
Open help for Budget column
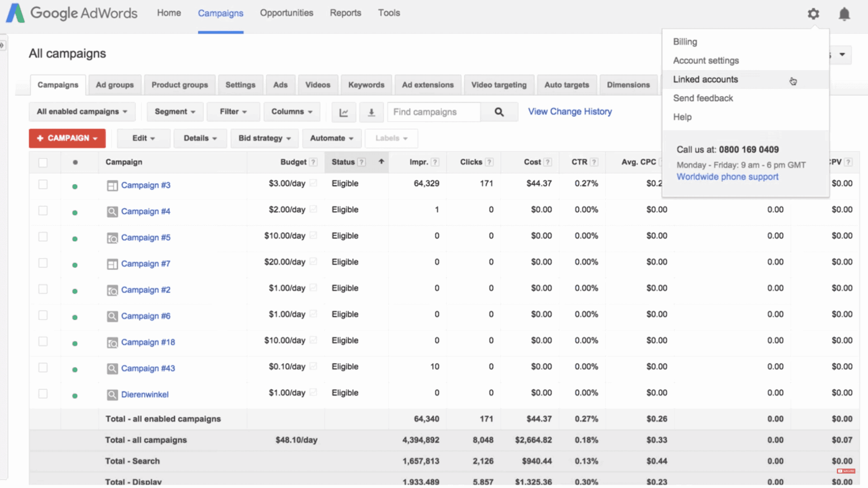313,162
